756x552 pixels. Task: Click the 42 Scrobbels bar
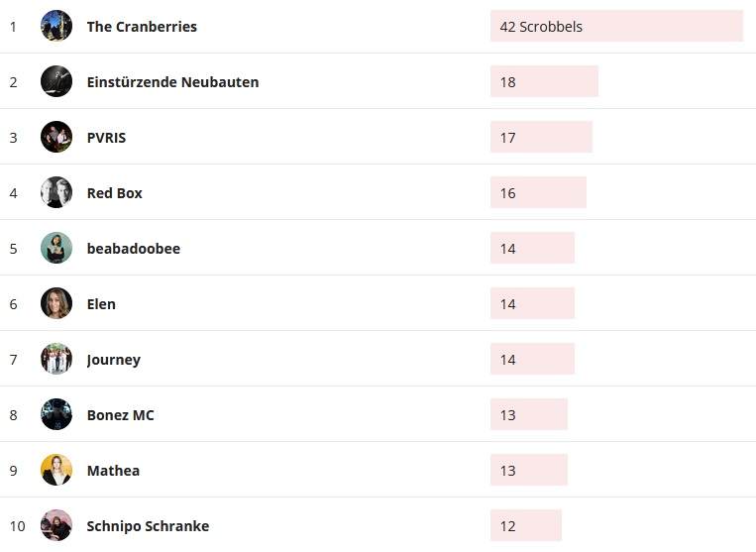(x=615, y=27)
